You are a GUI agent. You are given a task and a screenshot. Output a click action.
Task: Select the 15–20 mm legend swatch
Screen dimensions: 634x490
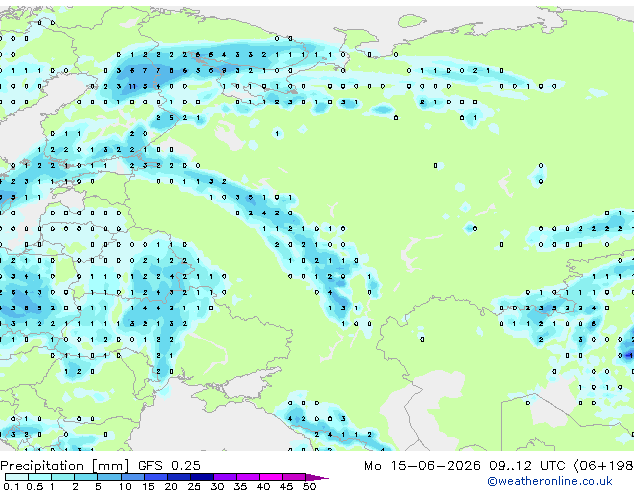click(156, 477)
